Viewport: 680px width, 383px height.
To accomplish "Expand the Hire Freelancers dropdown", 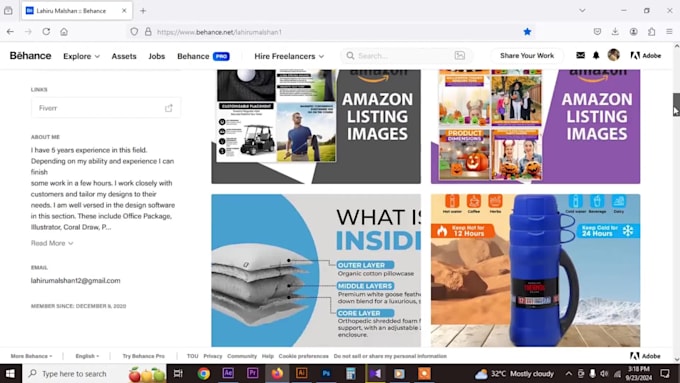I will [x=289, y=56].
